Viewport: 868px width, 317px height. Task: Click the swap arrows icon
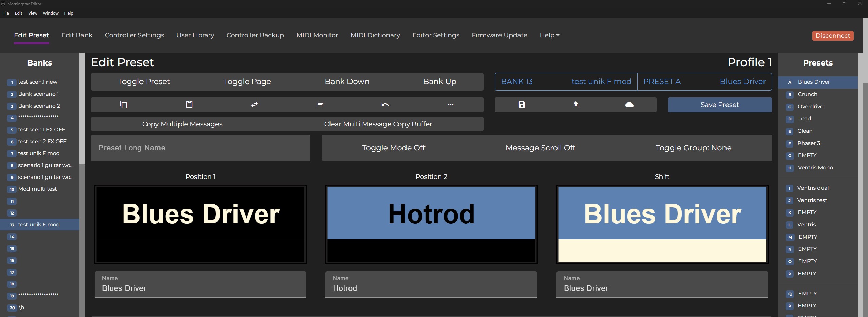coord(254,105)
